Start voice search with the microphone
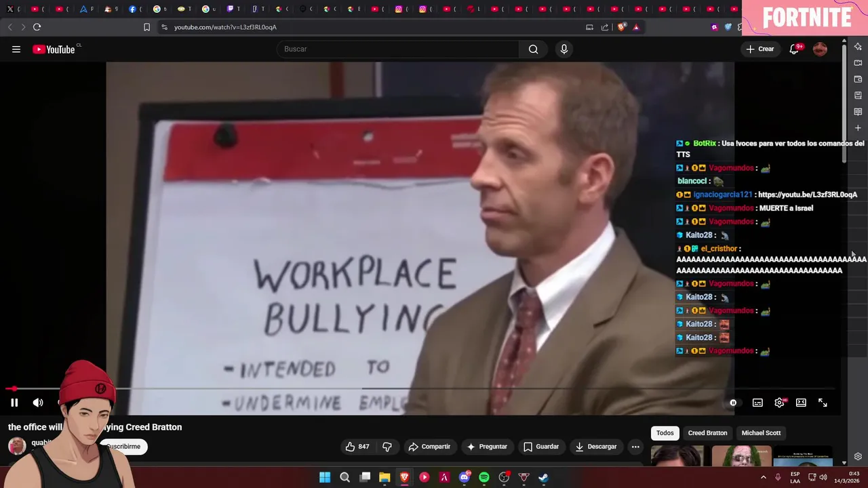 (564, 49)
